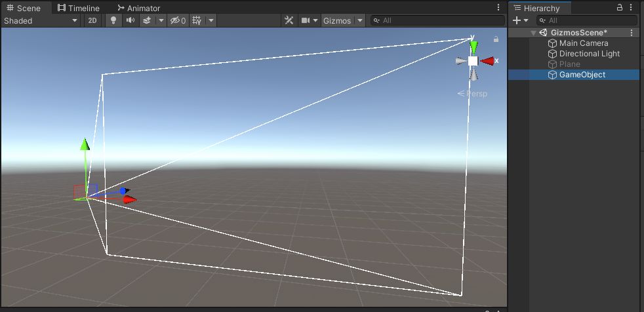644x312 pixels.
Task: Toggle 2D view mode
Action: point(92,20)
